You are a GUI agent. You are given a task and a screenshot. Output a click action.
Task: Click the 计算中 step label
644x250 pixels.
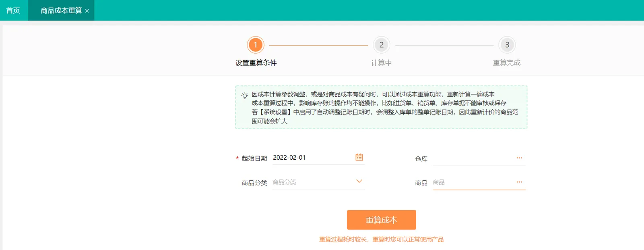(x=381, y=63)
